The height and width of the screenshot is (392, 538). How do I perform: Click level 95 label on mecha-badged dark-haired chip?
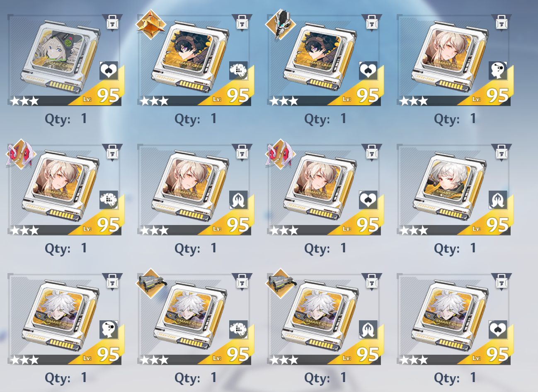click(361, 96)
